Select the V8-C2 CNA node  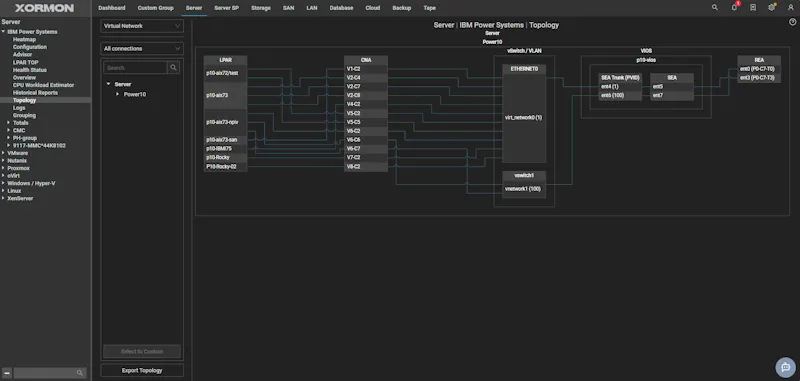click(x=366, y=167)
